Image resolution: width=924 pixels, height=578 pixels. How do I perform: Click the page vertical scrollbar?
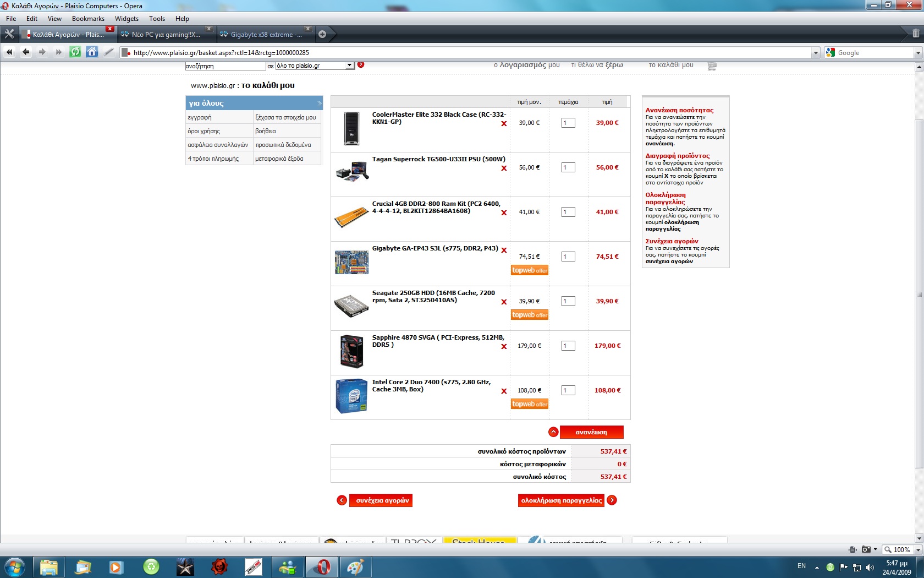919,295
